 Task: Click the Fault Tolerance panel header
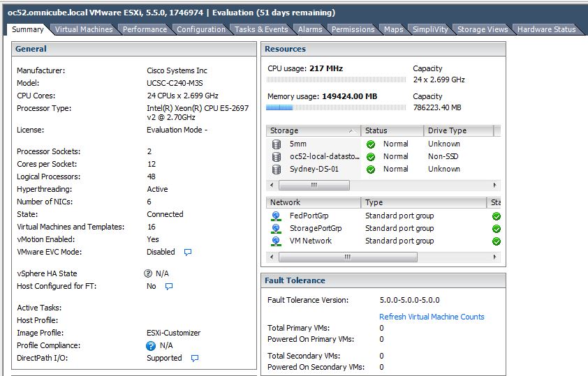383,280
